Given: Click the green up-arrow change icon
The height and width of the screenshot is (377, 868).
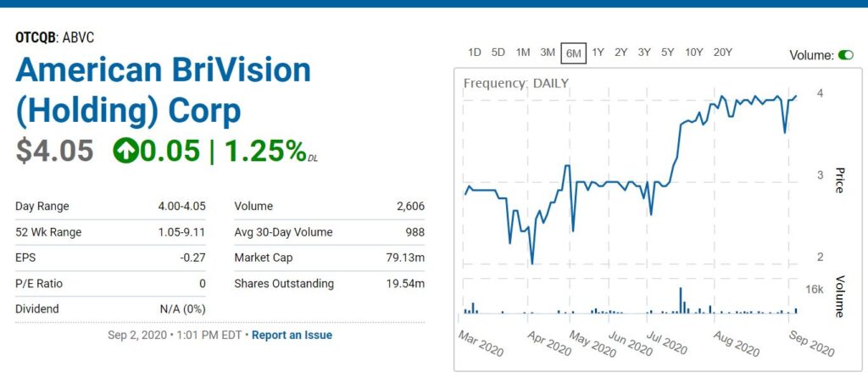Looking at the screenshot, I should (x=125, y=151).
